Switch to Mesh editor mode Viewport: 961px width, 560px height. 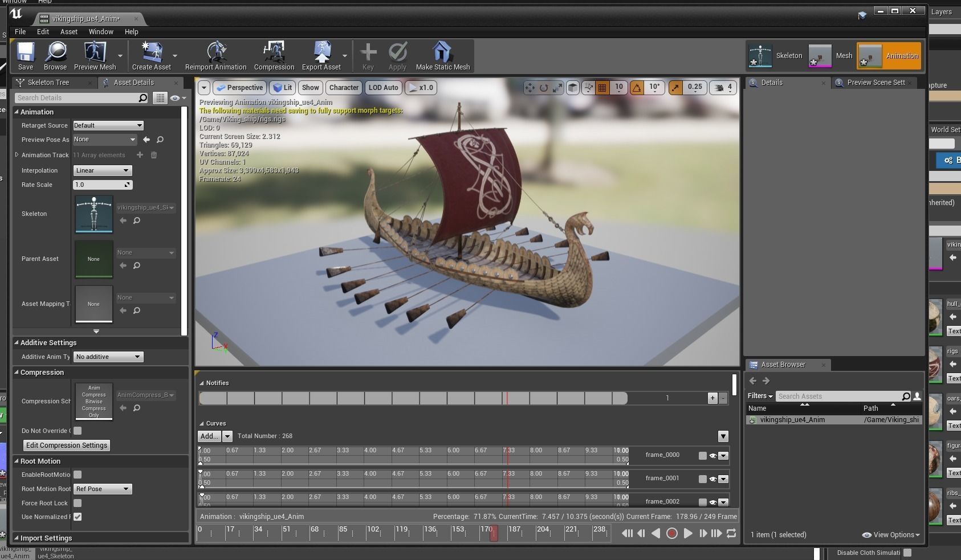[830, 56]
